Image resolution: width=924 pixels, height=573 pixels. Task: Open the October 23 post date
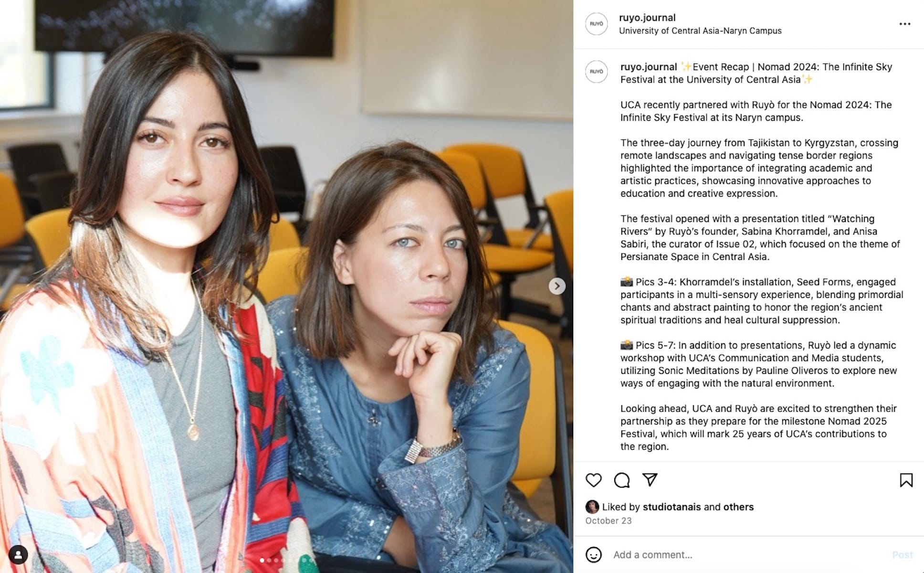pyautogui.click(x=609, y=521)
